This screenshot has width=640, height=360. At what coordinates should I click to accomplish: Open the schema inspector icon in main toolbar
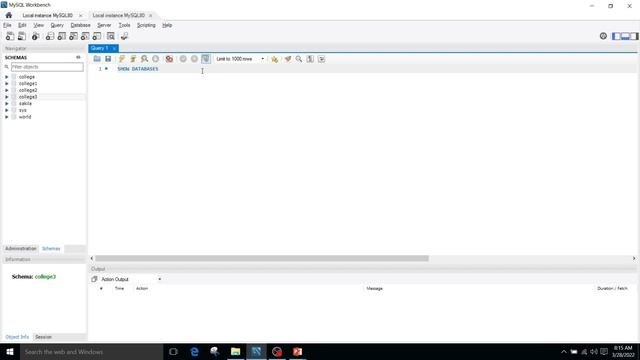(x=36, y=36)
